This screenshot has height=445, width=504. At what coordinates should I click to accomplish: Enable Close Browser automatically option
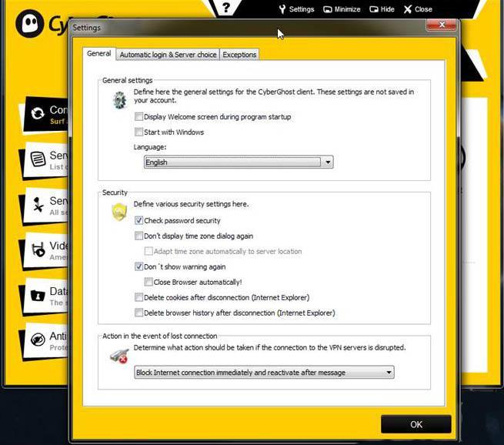tap(149, 283)
